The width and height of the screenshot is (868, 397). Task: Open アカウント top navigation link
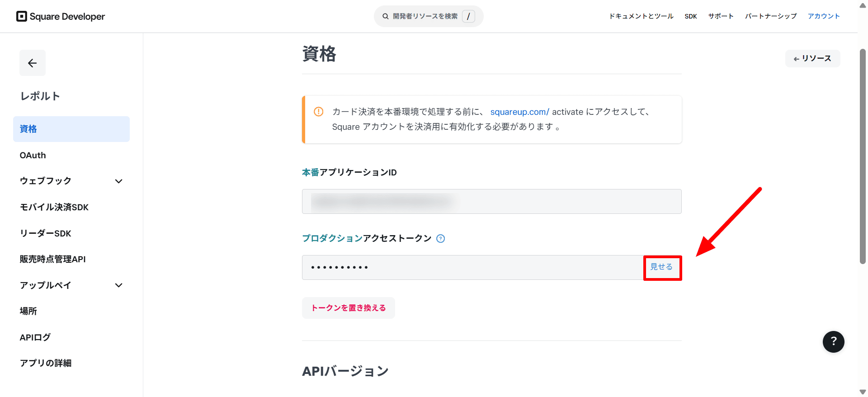point(824,16)
